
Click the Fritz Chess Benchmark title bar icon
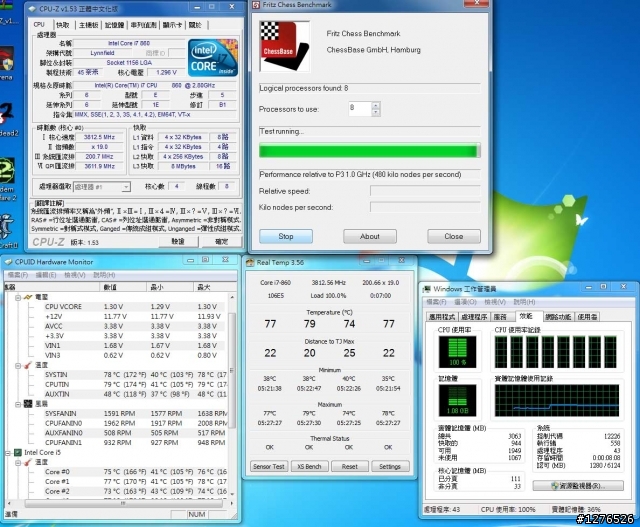[x=256, y=4]
